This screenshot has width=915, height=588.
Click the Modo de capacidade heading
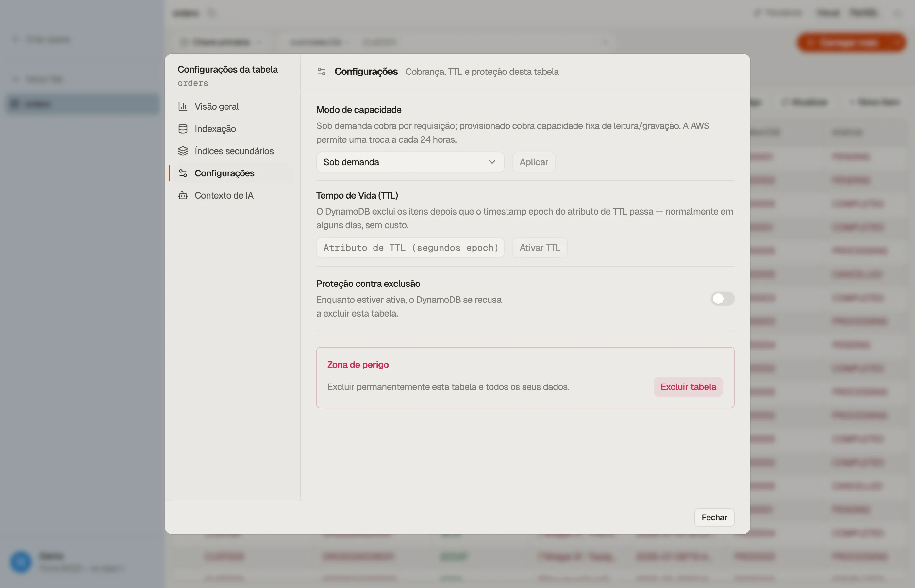358,109
